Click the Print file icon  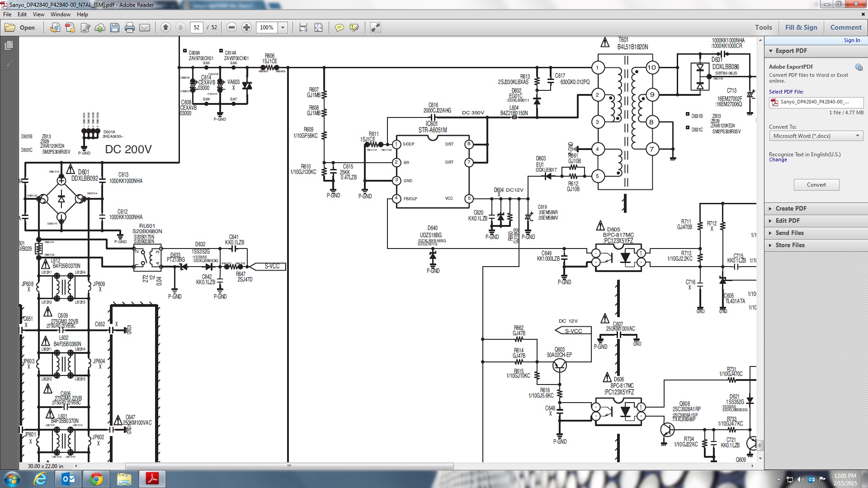130,28
